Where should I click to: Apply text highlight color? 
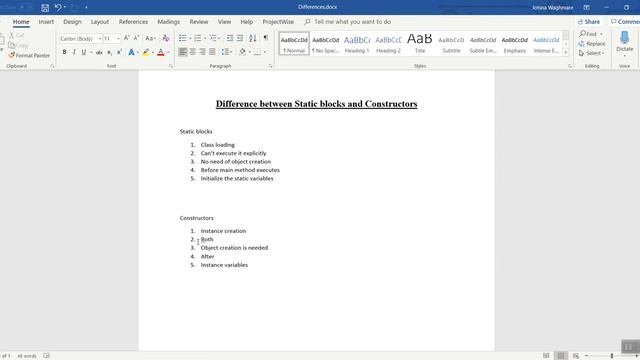click(x=146, y=52)
